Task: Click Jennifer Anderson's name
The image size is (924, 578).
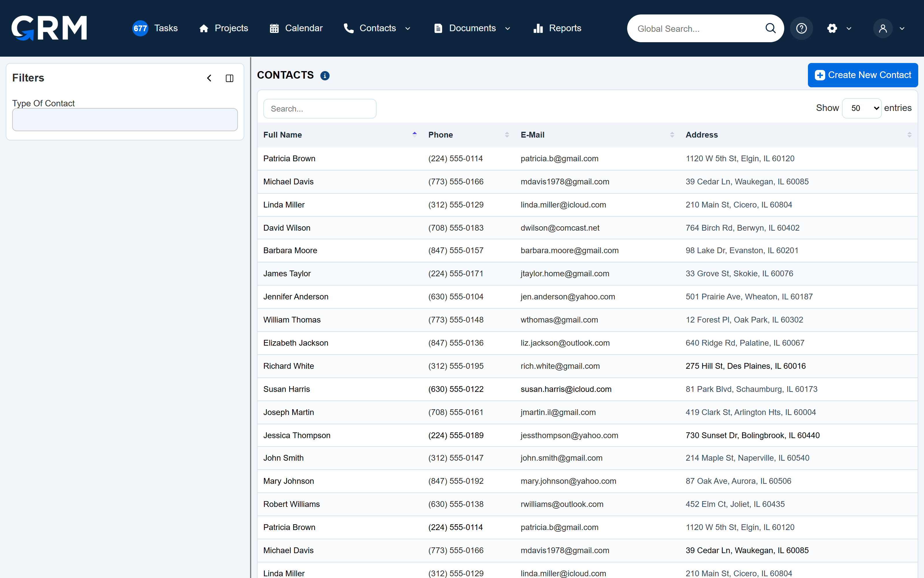Action: [295, 297]
